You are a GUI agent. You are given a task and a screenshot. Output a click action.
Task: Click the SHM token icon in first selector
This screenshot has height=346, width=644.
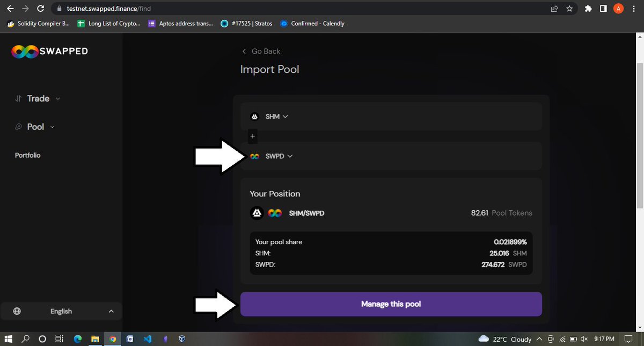(255, 116)
